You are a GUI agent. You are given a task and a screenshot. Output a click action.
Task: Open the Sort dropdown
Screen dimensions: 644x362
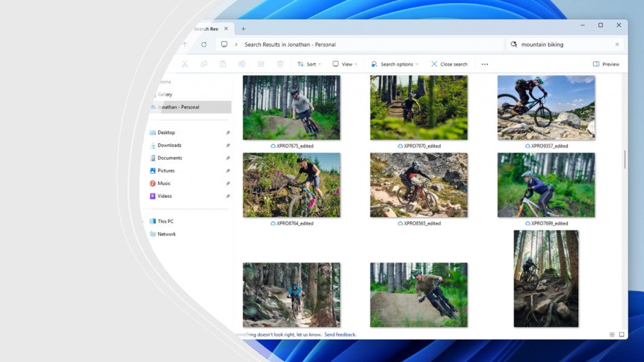coord(309,63)
